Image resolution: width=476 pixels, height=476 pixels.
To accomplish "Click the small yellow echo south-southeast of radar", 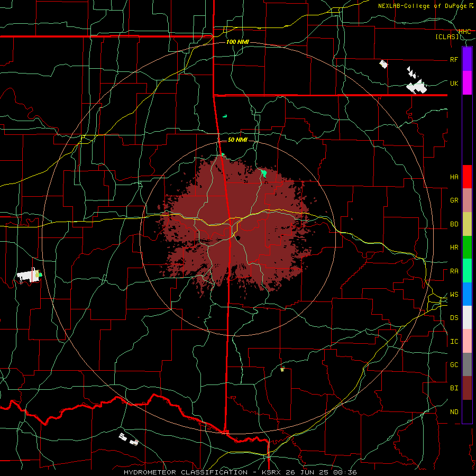I will (282, 370).
